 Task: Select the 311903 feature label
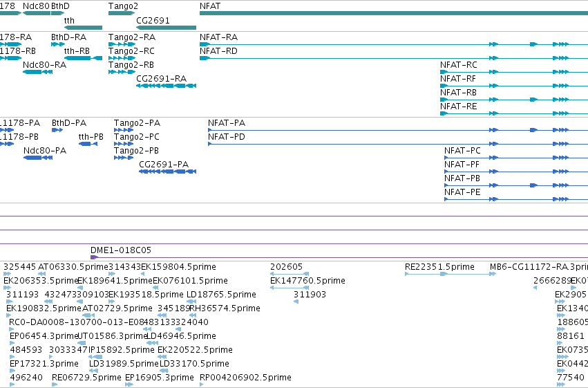(310, 295)
